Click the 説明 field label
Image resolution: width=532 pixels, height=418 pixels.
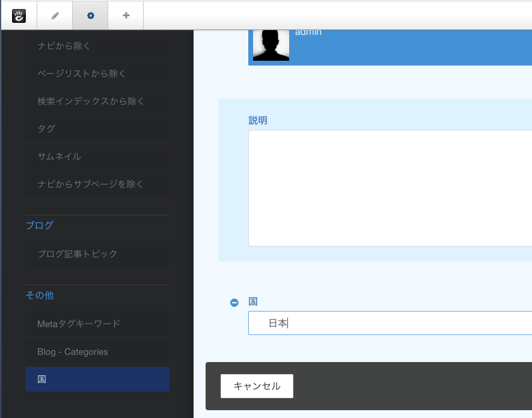coord(258,120)
